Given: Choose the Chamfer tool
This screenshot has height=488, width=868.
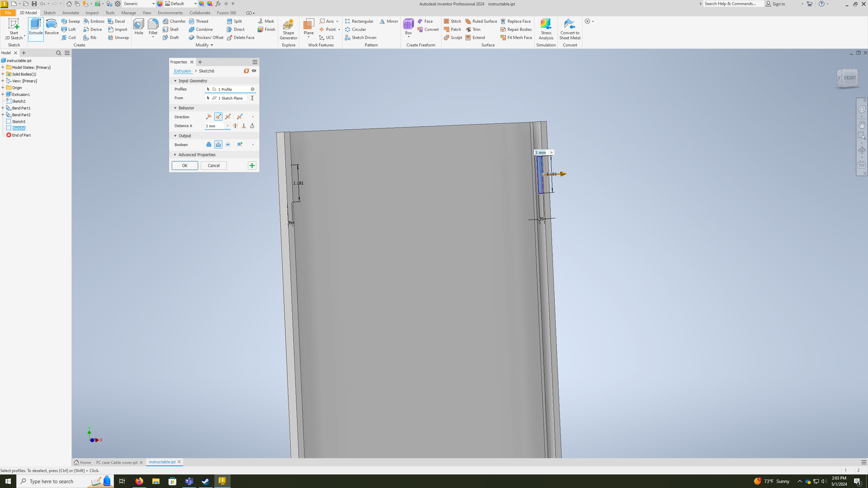Looking at the screenshot, I should [x=174, y=21].
